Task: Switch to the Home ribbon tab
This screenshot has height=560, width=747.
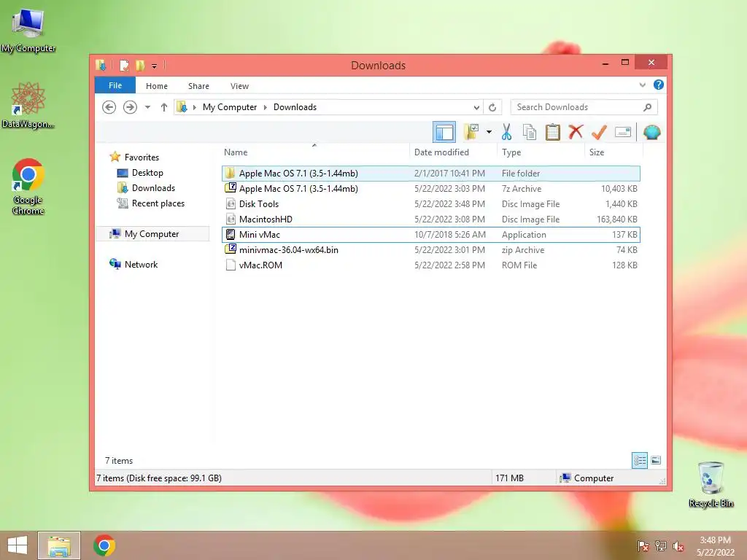Action: click(x=157, y=86)
